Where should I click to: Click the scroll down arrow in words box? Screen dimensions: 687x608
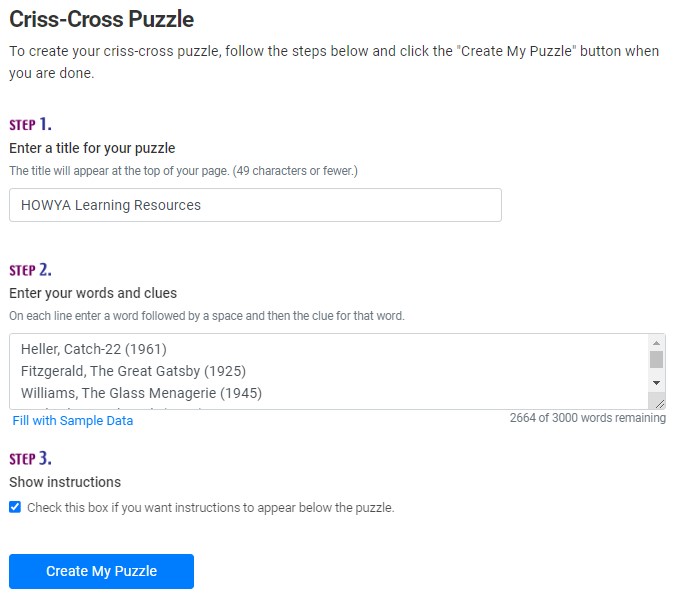[656, 383]
